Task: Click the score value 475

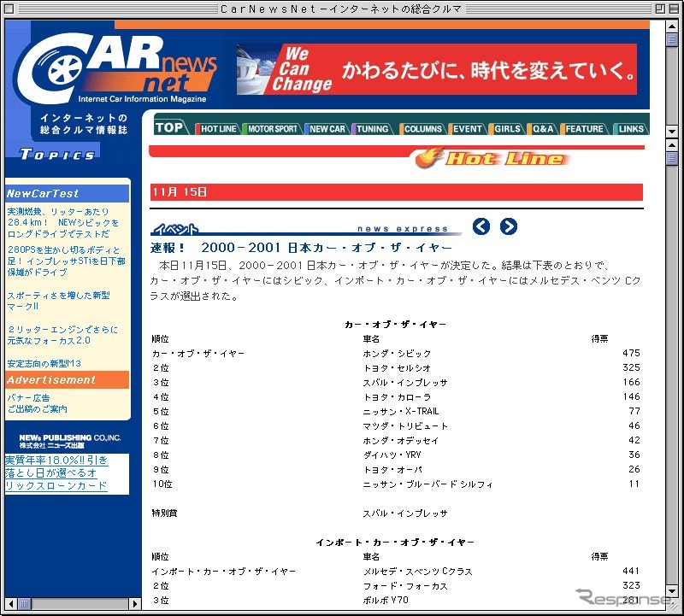Action: (x=631, y=353)
